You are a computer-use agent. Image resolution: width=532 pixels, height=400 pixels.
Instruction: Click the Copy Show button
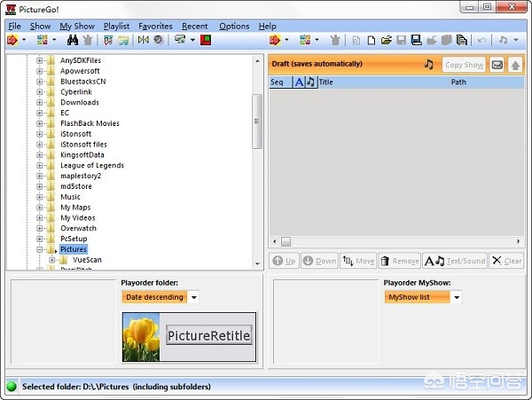[464, 65]
